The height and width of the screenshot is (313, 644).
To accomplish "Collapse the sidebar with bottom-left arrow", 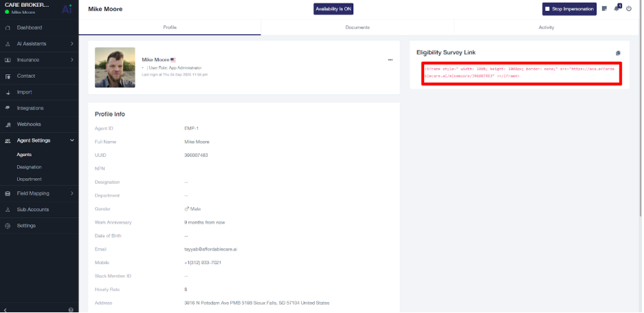I will pyautogui.click(x=6, y=310).
